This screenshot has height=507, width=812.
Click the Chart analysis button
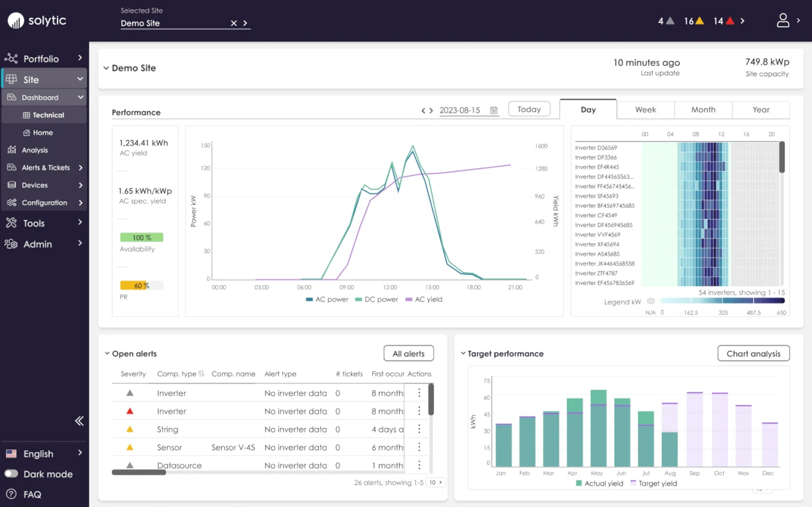click(x=754, y=353)
